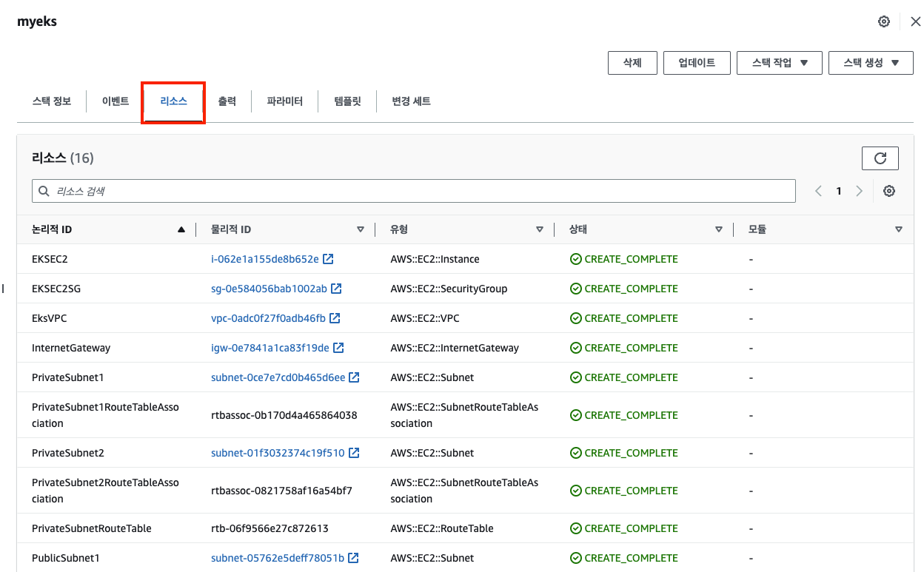This screenshot has height=572, width=924.
Task: Open instance link i-062e1a155de8b652e
Action: click(x=265, y=259)
